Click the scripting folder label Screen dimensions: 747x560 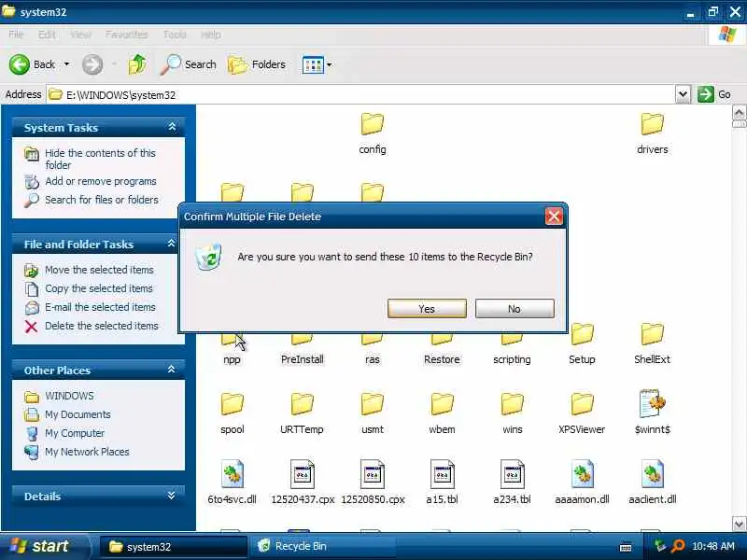512,359
